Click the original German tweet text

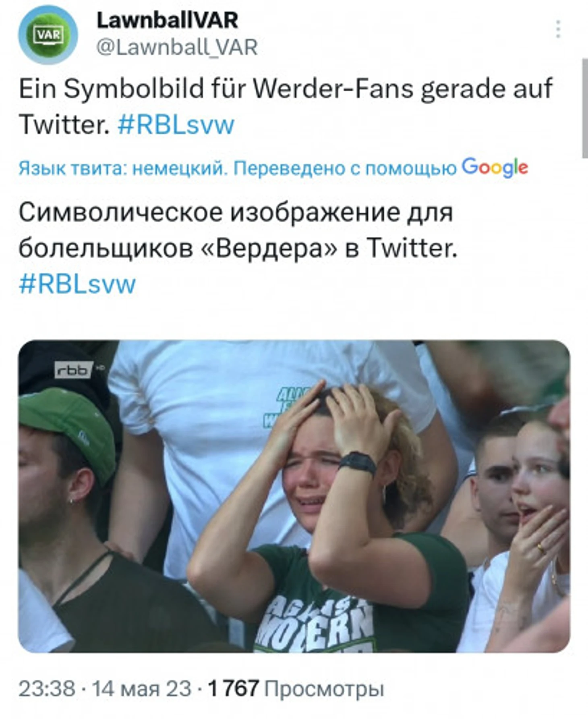tap(286, 107)
